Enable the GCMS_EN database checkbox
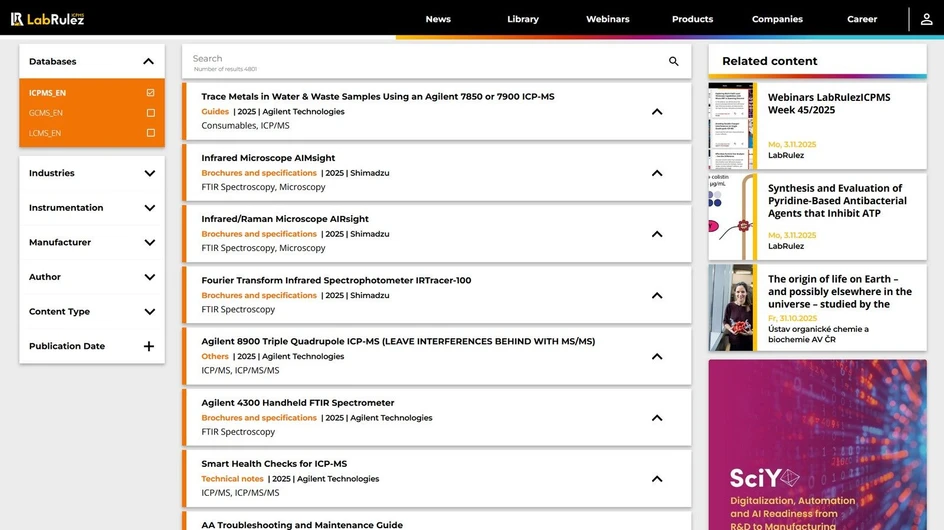Image resolution: width=944 pixels, height=530 pixels. (151, 113)
